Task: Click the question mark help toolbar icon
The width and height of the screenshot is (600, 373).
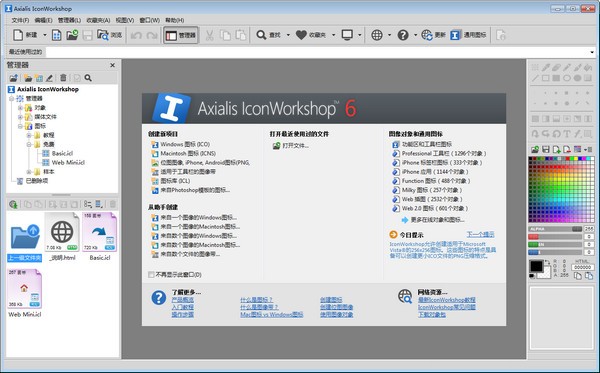Action: tap(403, 35)
